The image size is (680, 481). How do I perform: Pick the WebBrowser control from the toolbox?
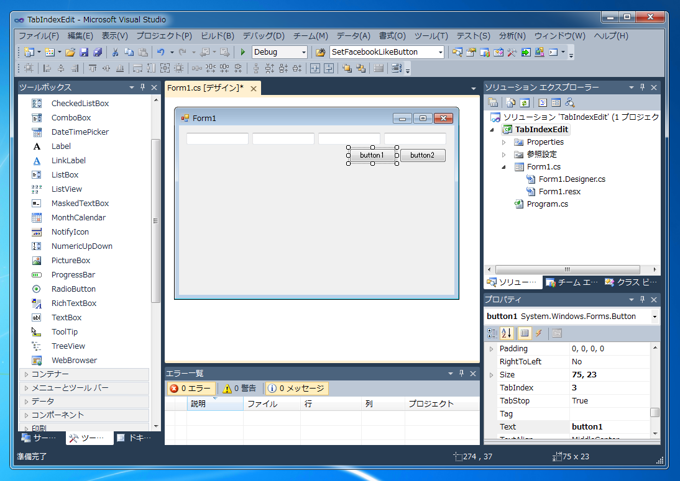74,360
